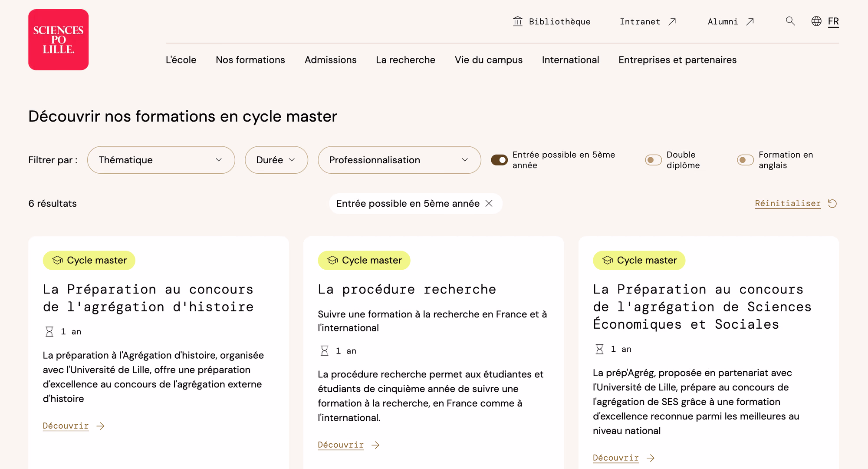The width and height of the screenshot is (868, 469).
Task: Select the FR language selector
Action: click(833, 21)
